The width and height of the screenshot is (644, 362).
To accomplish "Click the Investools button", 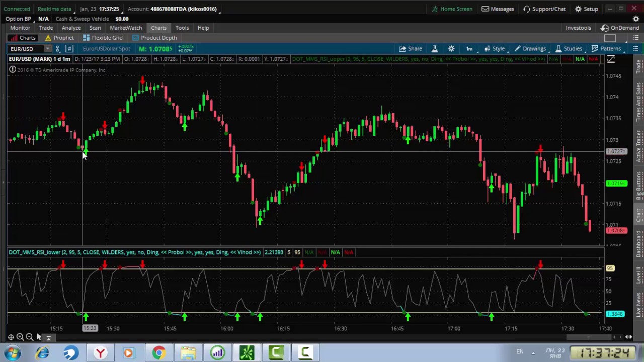I will (x=578, y=28).
